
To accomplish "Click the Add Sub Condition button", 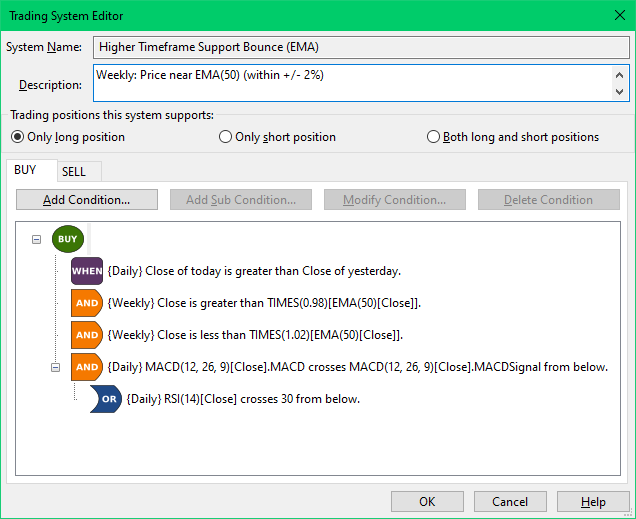I will coord(241,199).
